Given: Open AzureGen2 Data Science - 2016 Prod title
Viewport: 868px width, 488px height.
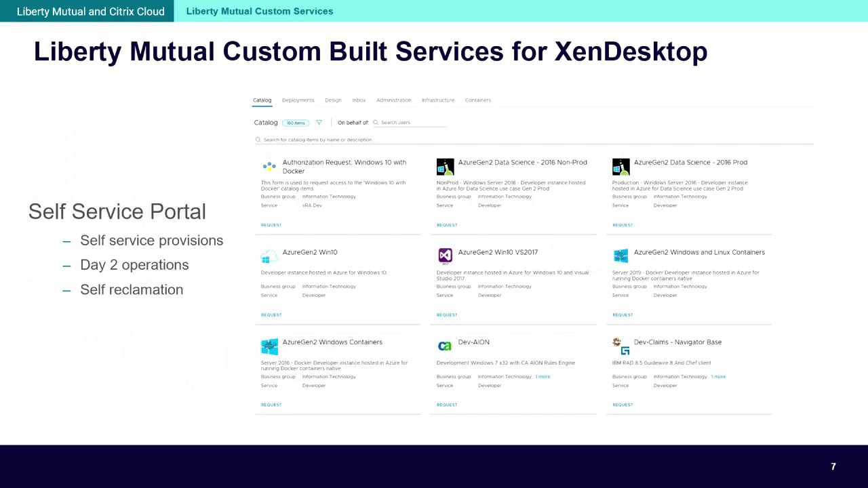Looking at the screenshot, I should click(x=690, y=163).
